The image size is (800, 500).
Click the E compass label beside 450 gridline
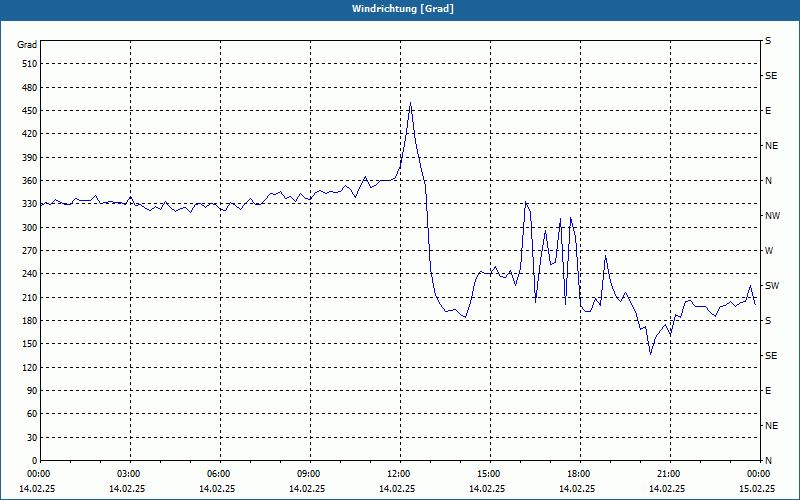pos(768,111)
